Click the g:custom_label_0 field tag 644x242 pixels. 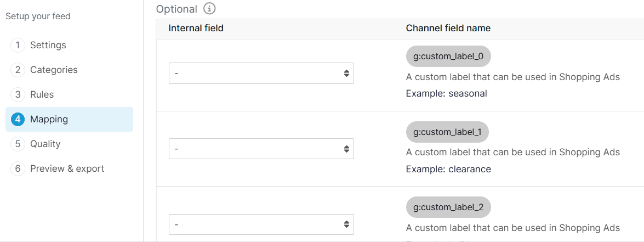tap(448, 57)
